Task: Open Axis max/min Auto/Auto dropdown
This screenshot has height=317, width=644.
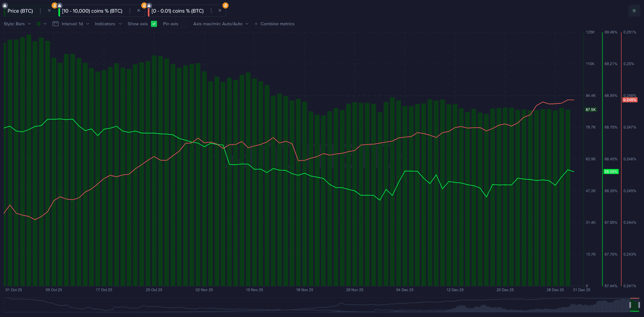Action: 221,24
